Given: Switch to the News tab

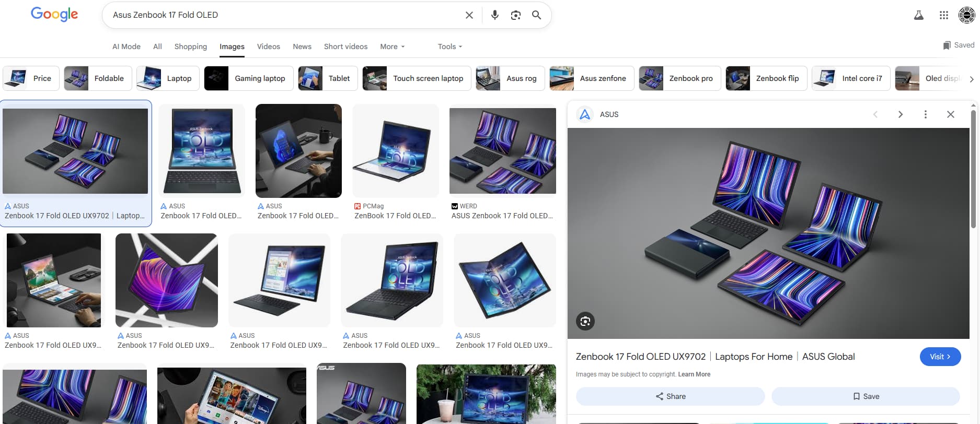Looking at the screenshot, I should (x=302, y=46).
